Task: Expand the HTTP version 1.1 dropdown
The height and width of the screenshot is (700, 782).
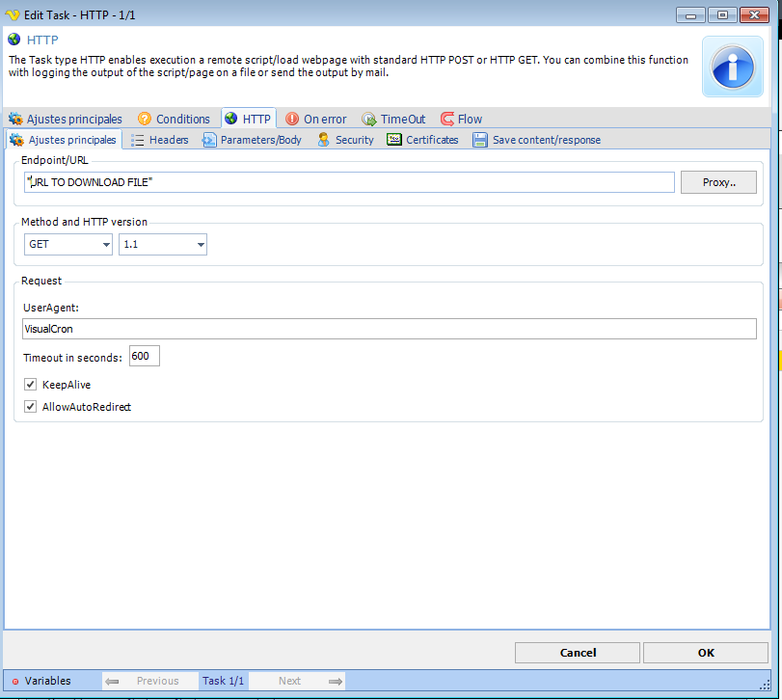Action: coord(162,245)
